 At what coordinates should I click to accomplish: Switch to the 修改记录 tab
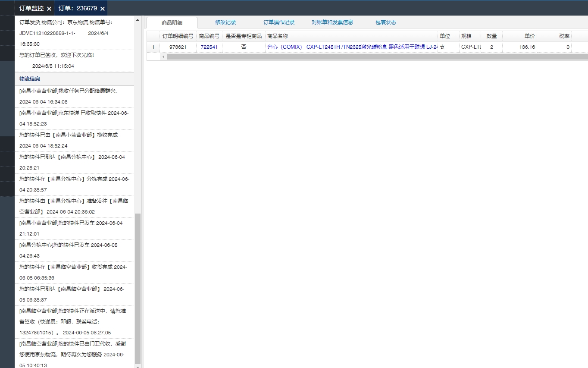coord(225,22)
